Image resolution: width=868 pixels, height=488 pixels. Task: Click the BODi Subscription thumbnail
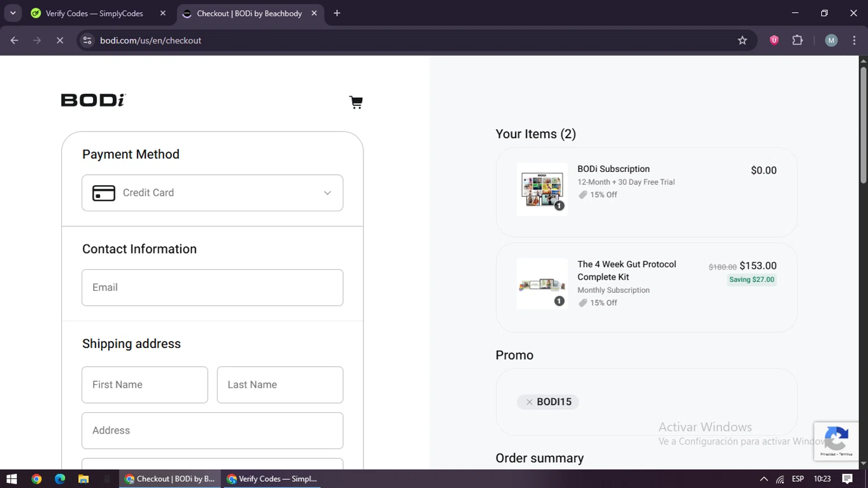[x=542, y=189]
